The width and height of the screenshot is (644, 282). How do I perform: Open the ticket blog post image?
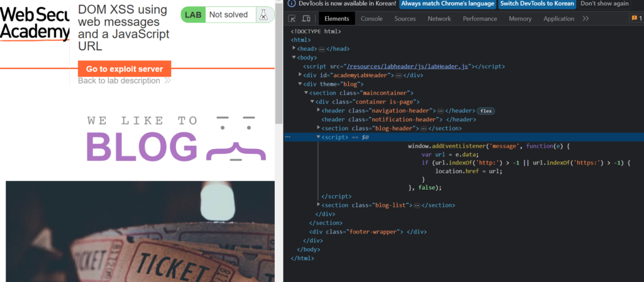click(140, 232)
